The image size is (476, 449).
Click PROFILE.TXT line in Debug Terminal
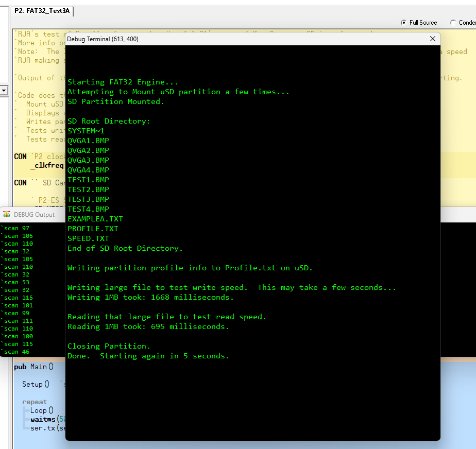point(93,229)
